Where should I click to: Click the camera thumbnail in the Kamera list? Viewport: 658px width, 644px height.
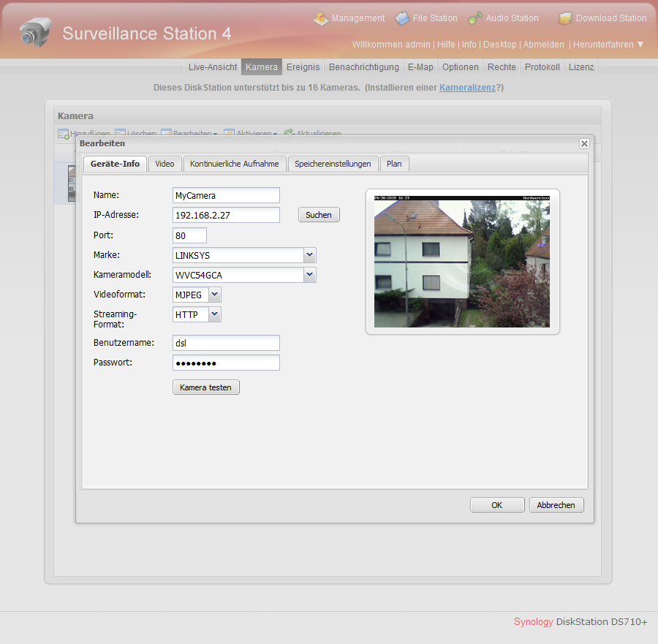(x=72, y=183)
